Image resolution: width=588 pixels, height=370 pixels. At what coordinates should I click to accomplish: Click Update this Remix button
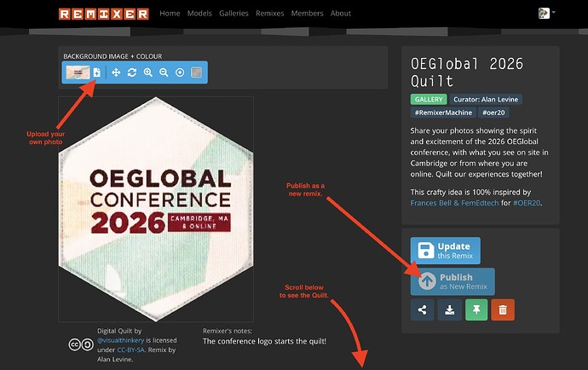click(445, 251)
